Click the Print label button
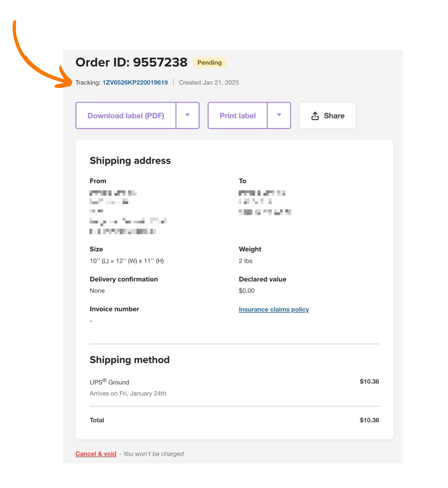448x488 pixels. [238, 116]
